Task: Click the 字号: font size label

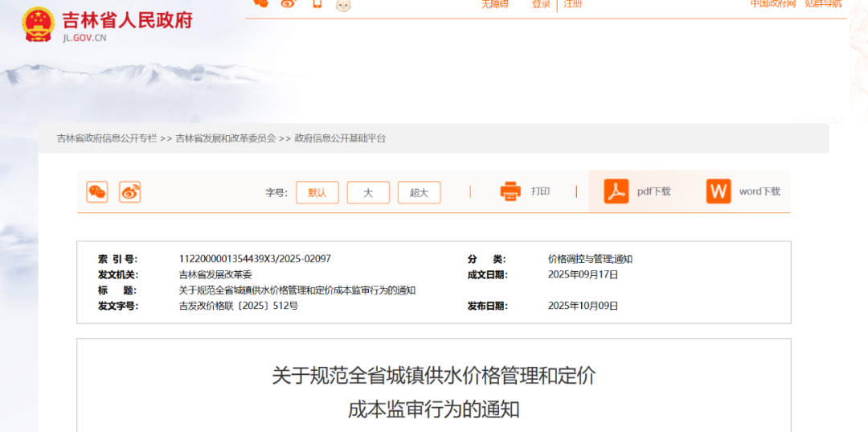Action: [276, 193]
